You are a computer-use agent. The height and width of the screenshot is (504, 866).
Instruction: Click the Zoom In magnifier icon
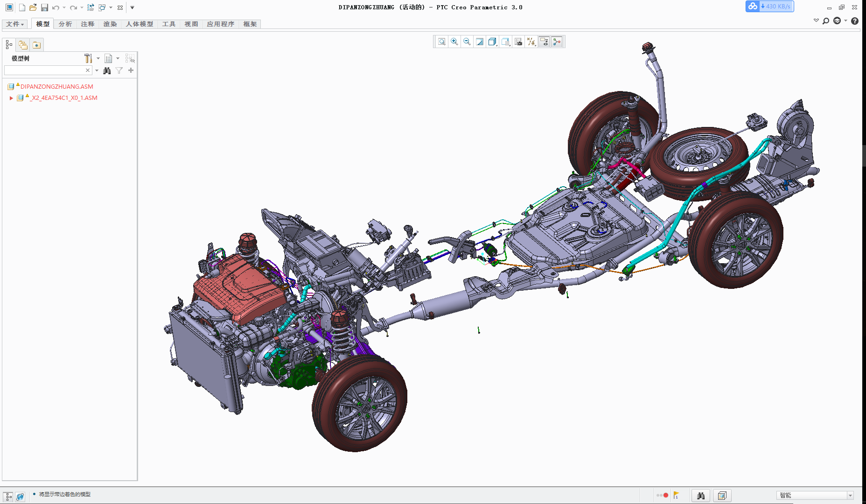tap(454, 42)
